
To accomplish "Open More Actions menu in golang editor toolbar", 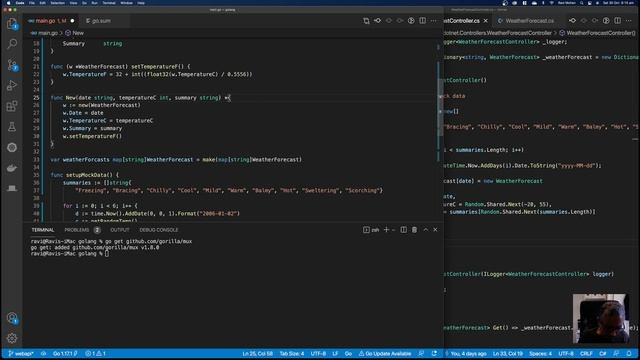I will pos(433,21).
